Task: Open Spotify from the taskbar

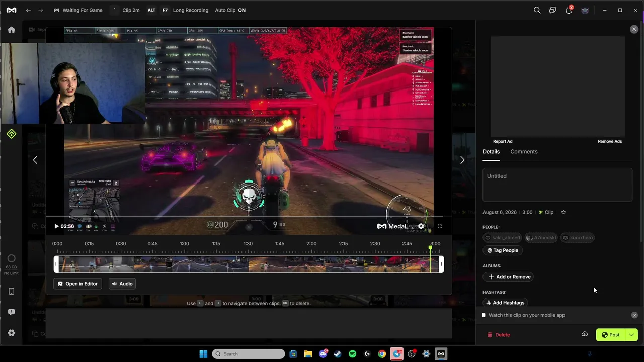Action: tap(352, 354)
